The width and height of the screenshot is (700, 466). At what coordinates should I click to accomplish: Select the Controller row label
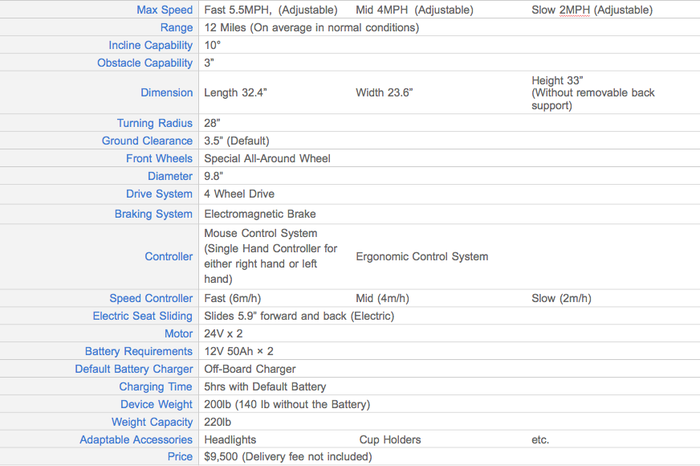pos(169,257)
